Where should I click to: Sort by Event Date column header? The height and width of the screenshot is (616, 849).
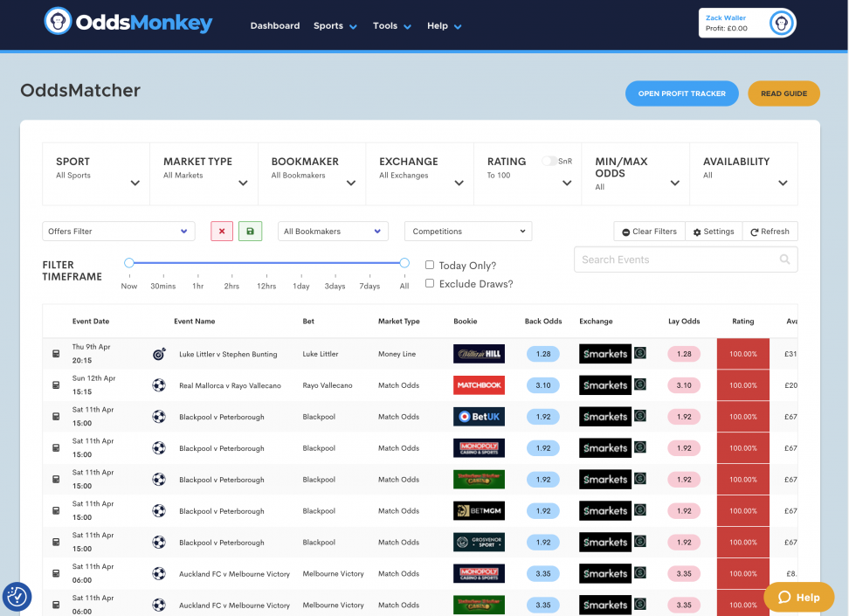point(91,321)
